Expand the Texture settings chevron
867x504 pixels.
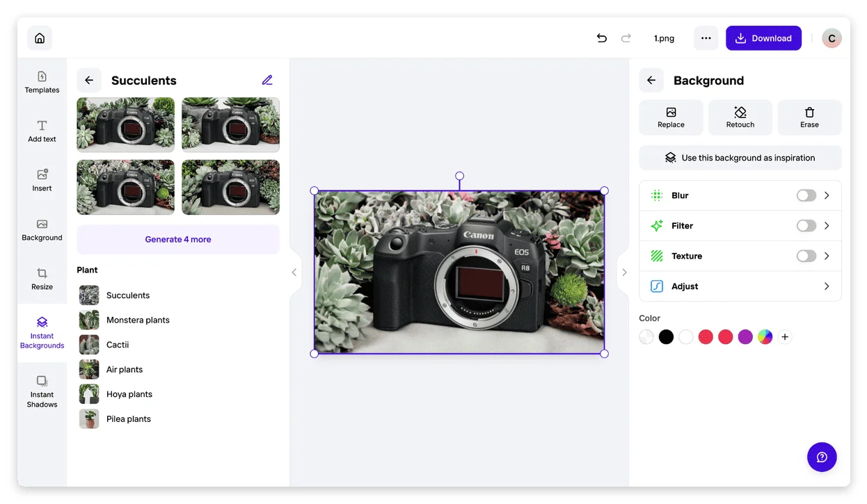coord(827,256)
